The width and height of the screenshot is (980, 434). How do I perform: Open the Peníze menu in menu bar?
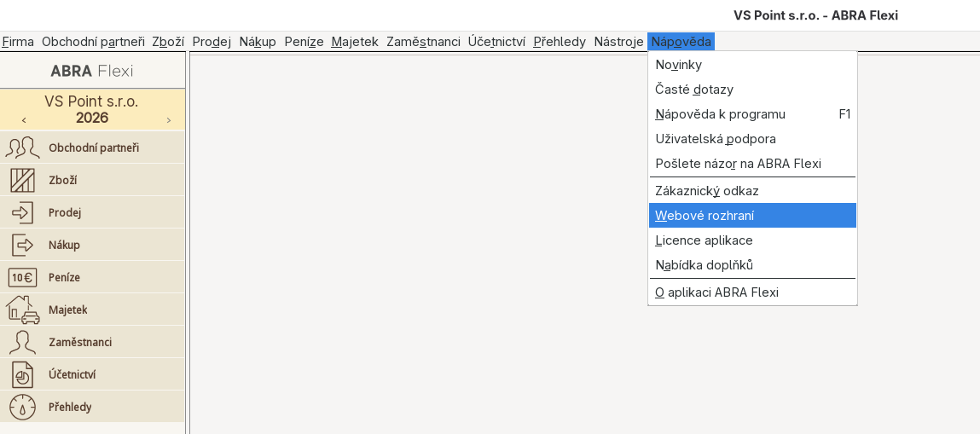tap(304, 42)
